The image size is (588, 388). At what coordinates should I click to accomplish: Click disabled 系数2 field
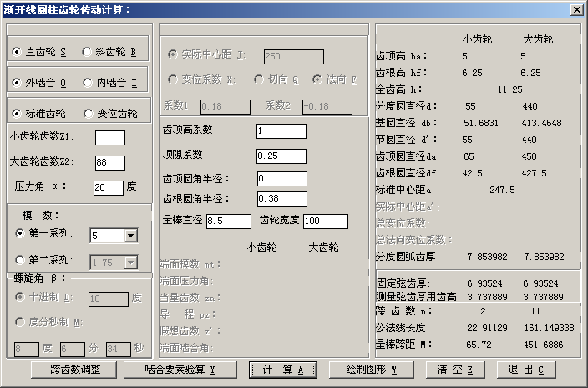[327, 107]
